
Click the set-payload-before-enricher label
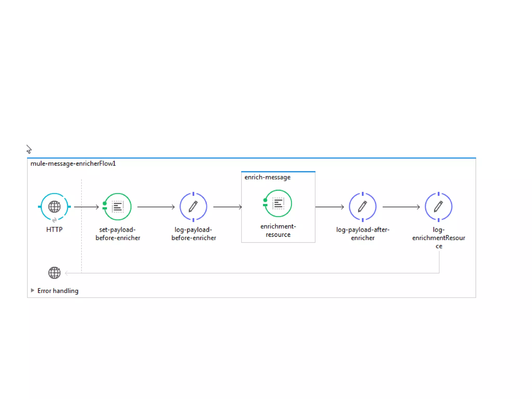(x=118, y=234)
